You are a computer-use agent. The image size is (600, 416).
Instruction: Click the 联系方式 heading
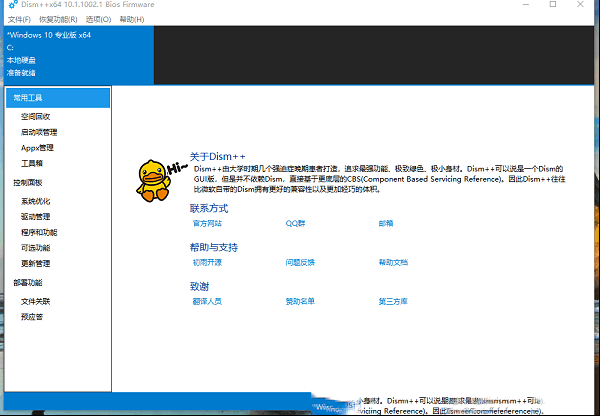pyautogui.click(x=209, y=209)
